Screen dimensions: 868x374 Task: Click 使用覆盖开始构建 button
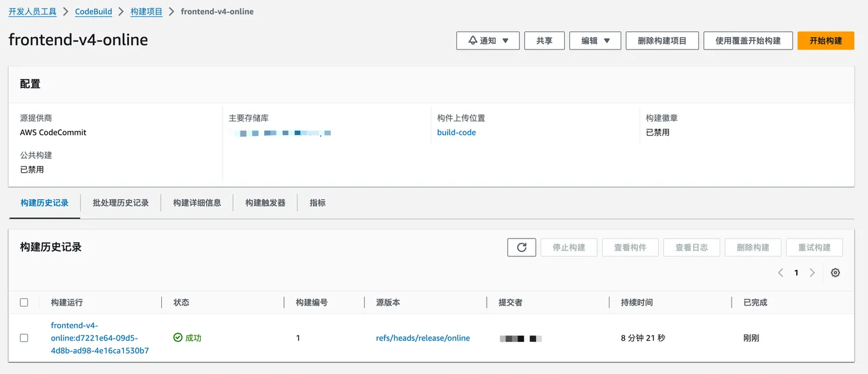click(748, 41)
